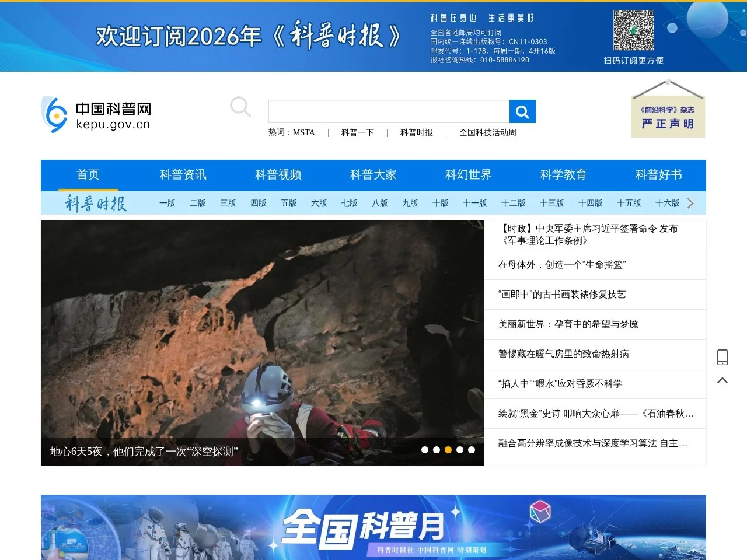
Task: Expand more editions with the right chevron
Action: click(x=690, y=203)
